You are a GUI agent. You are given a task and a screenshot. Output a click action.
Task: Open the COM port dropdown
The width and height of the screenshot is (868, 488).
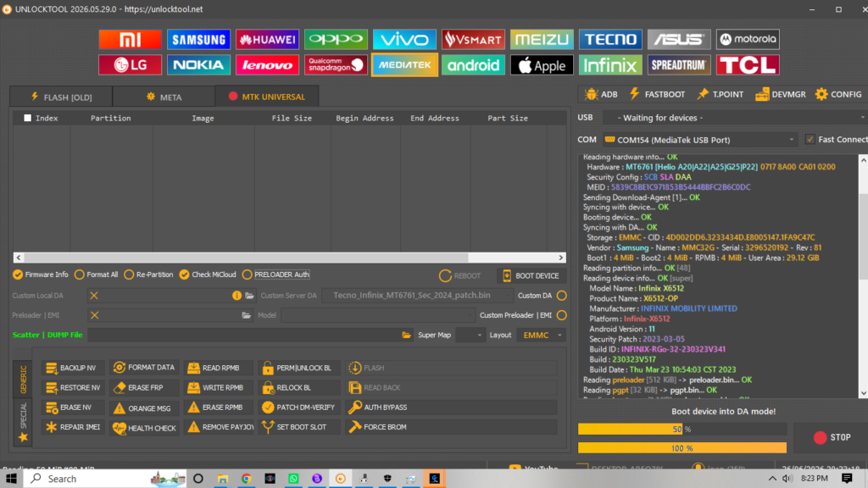(700, 140)
